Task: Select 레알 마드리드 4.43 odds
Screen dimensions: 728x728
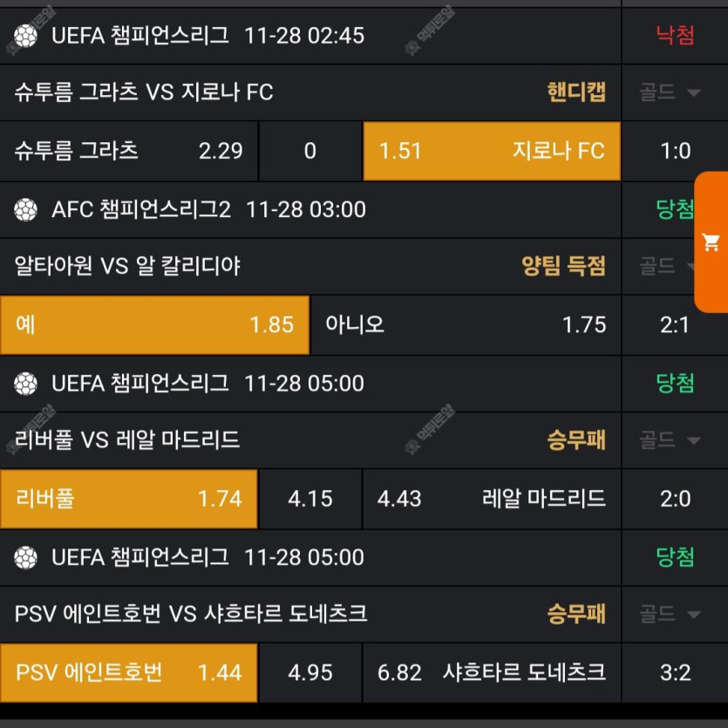Action: tap(492, 499)
